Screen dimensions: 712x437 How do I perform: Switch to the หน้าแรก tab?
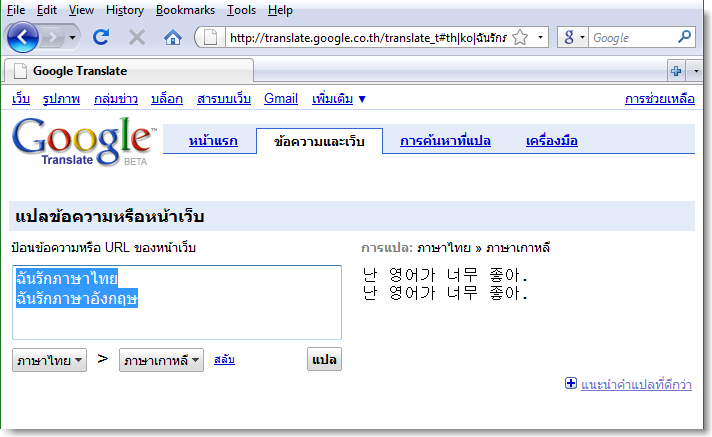(213, 141)
